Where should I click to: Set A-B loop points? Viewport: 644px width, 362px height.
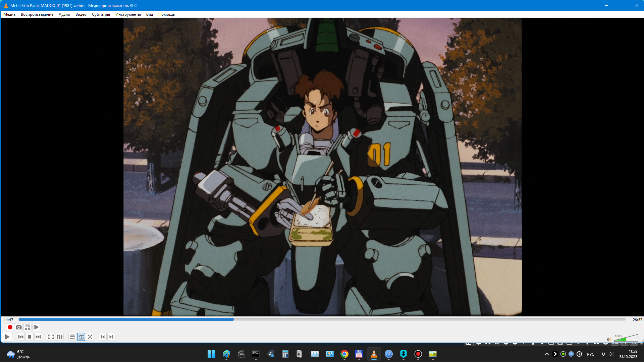coord(28,327)
